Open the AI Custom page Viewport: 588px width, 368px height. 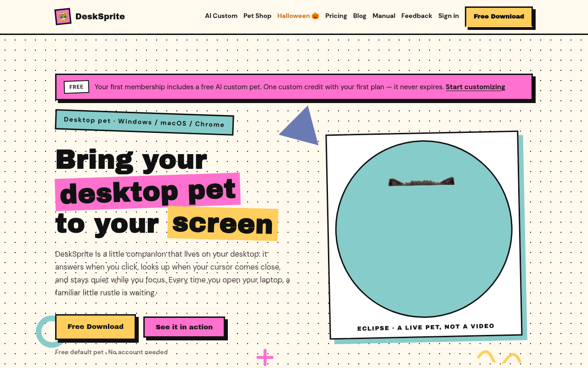221,16
